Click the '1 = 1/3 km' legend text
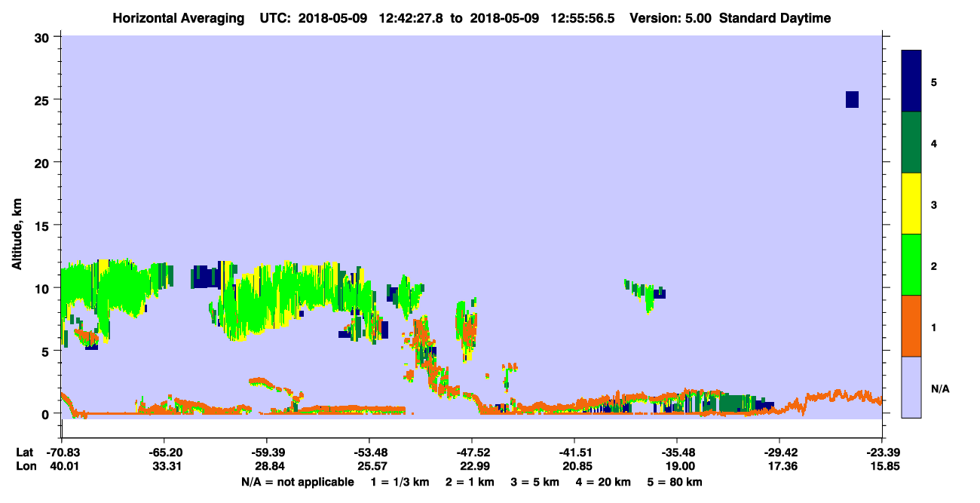The height and width of the screenshot is (503, 980). (x=398, y=482)
